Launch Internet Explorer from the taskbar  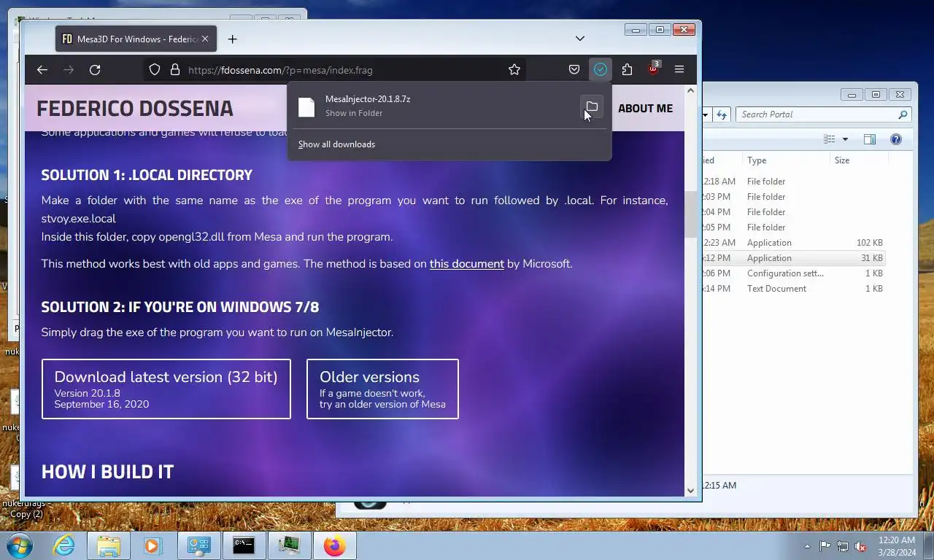coord(63,545)
